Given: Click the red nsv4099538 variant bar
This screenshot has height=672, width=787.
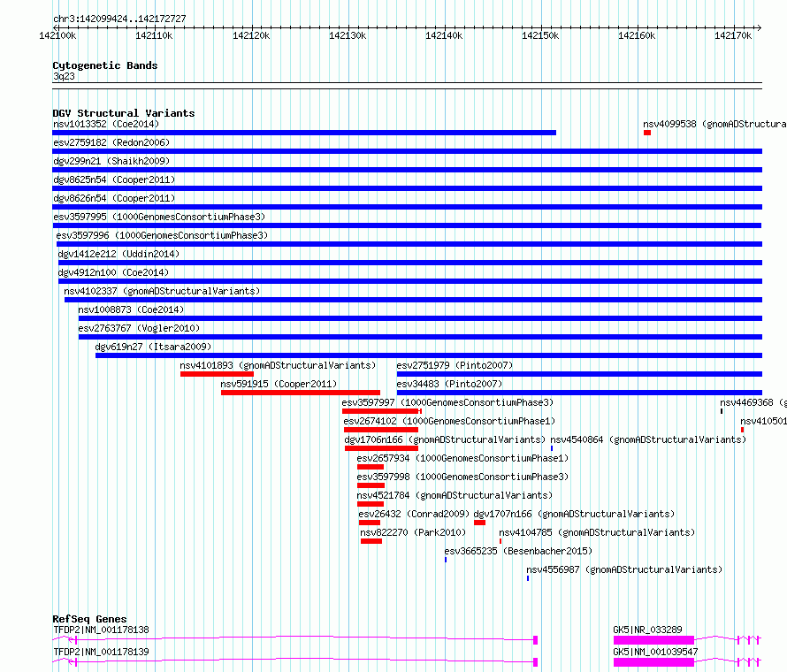Looking at the screenshot, I should point(647,133).
